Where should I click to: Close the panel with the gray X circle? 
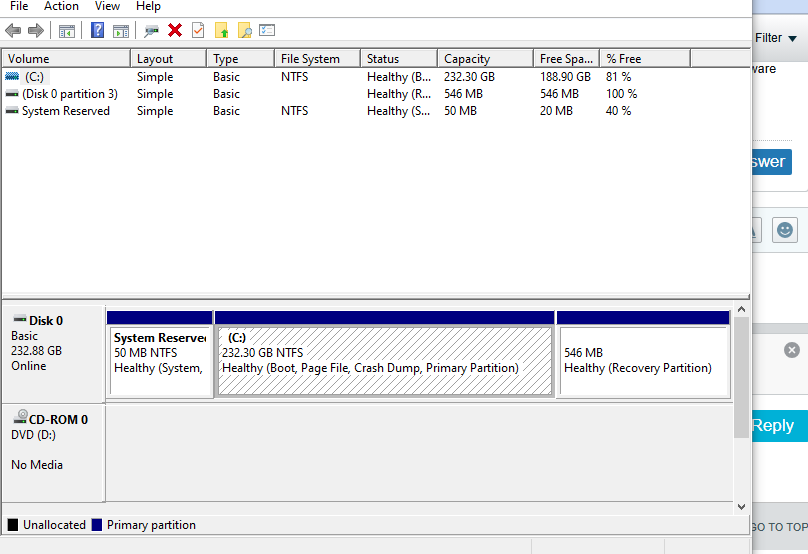pyautogui.click(x=792, y=350)
